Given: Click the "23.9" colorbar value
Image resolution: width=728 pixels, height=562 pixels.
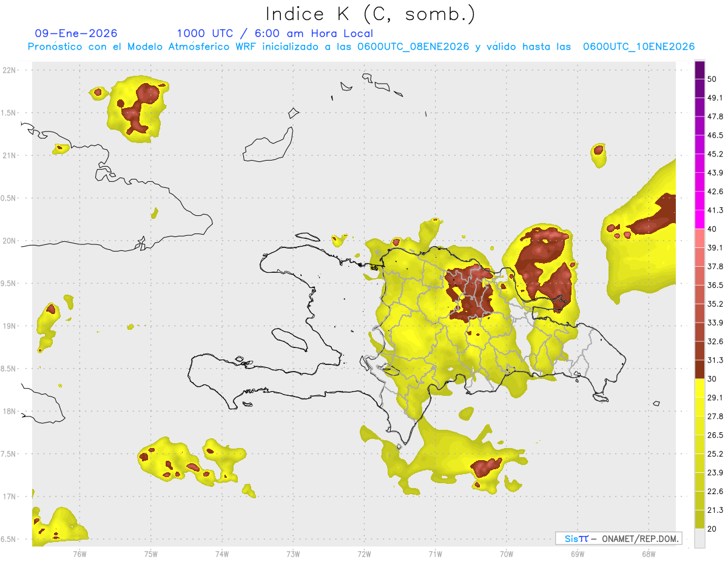Looking at the screenshot, I should click(x=715, y=472).
